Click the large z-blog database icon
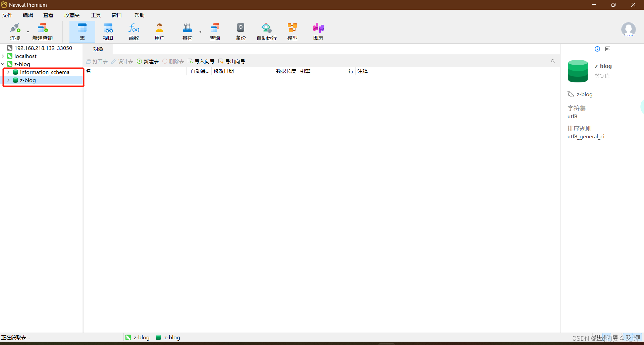The image size is (644, 345). tap(578, 71)
